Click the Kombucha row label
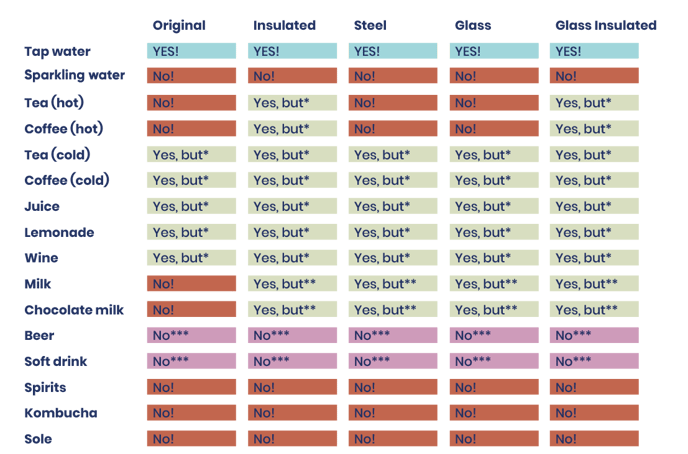Screen dimensions: 688x454 tap(61, 413)
